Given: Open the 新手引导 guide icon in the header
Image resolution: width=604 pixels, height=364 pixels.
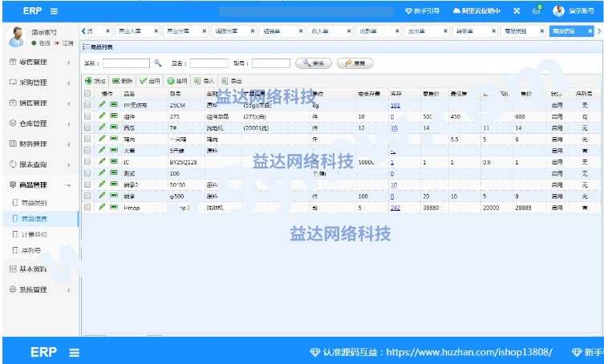Looking at the screenshot, I should 408,10.
